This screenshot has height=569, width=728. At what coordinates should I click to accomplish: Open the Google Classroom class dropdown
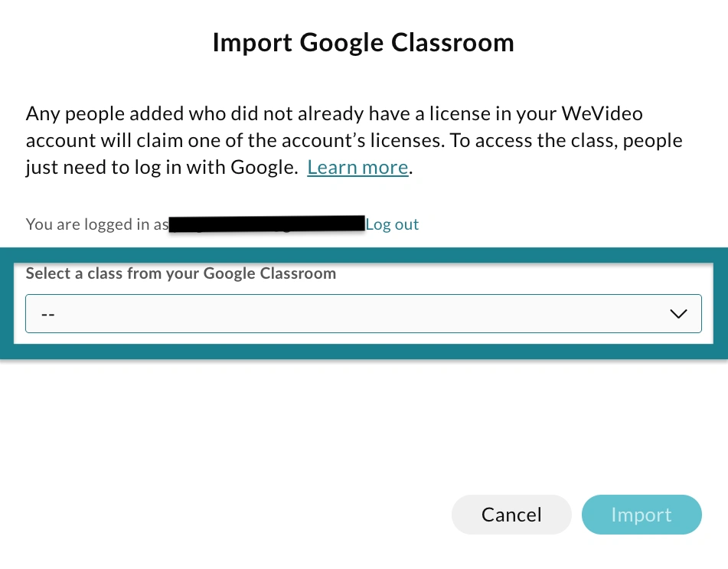[x=364, y=313]
